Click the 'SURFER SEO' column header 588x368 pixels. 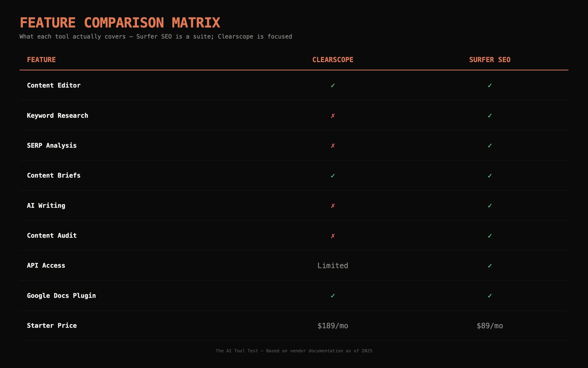click(x=490, y=60)
